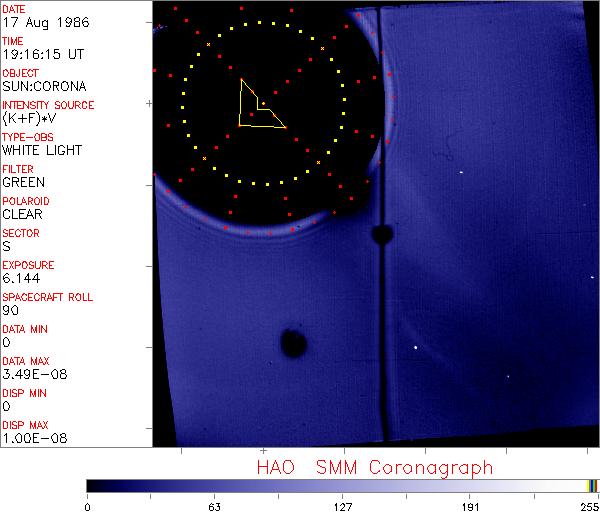Click the GREEN filter value

coord(23,182)
